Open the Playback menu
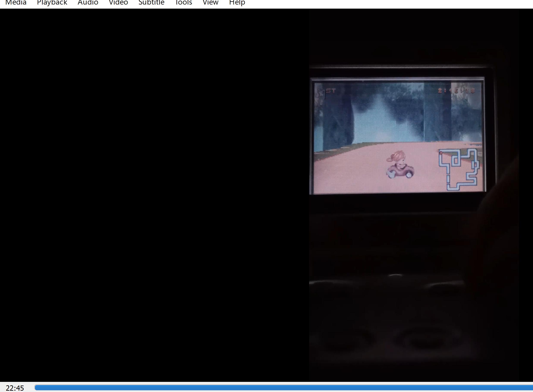533x392 pixels. (x=52, y=3)
